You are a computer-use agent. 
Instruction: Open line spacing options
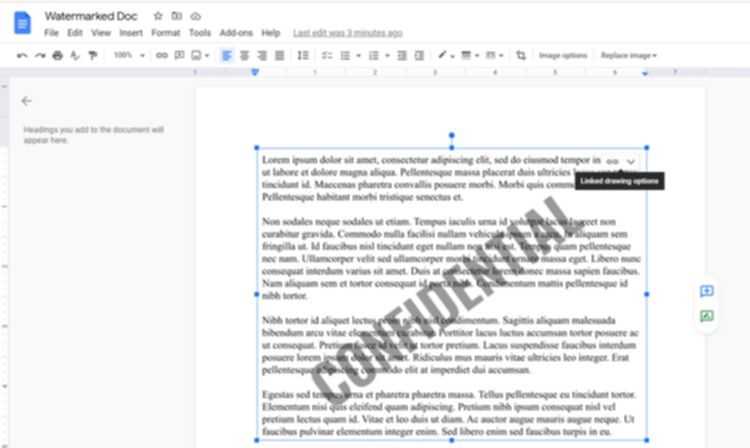coord(303,55)
